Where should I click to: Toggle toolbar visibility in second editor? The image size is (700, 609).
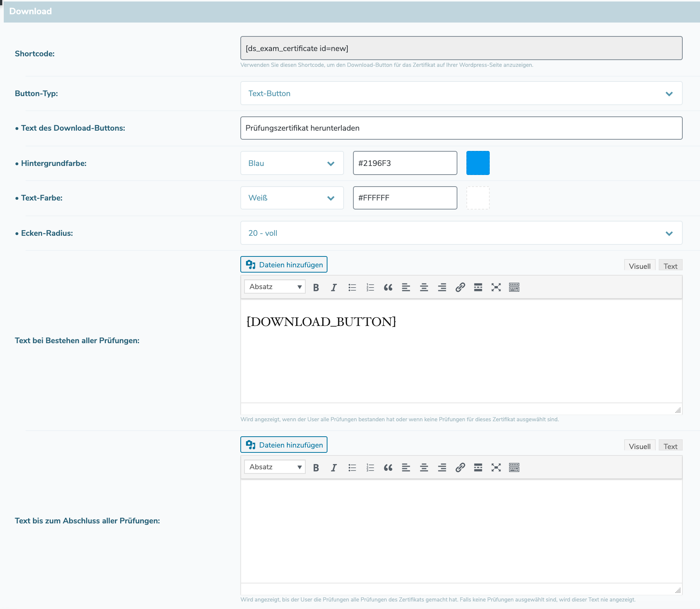[x=514, y=467]
